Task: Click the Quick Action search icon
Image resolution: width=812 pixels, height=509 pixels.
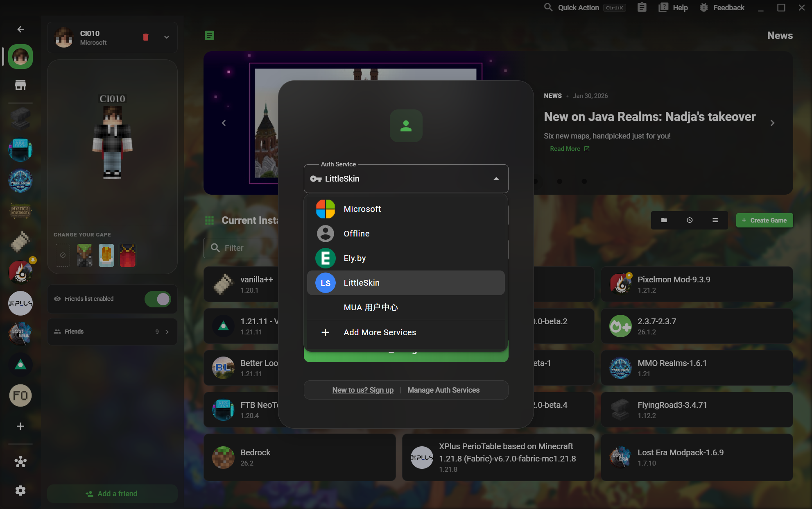Action: point(548,7)
